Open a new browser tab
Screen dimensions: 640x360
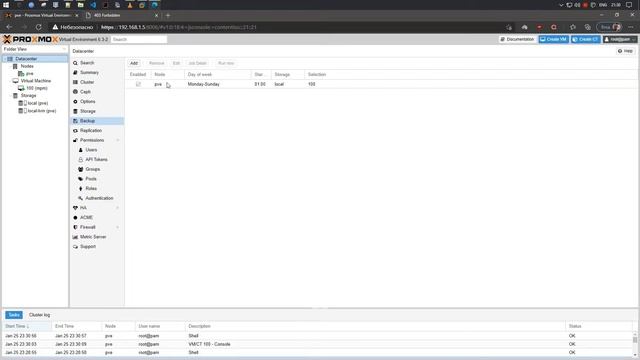coord(168,16)
